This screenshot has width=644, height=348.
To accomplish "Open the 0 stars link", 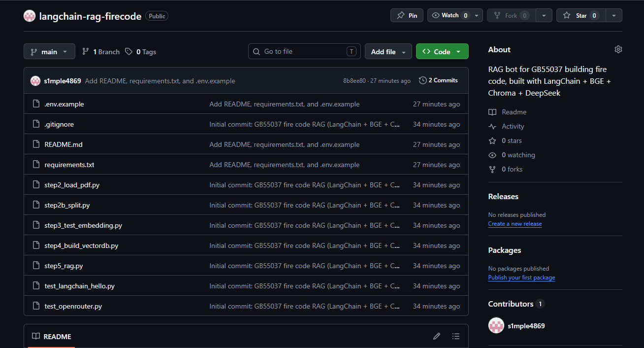I will (505, 140).
